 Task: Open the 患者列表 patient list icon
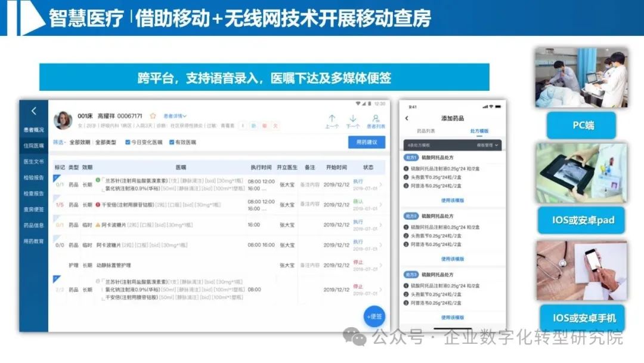(x=376, y=117)
